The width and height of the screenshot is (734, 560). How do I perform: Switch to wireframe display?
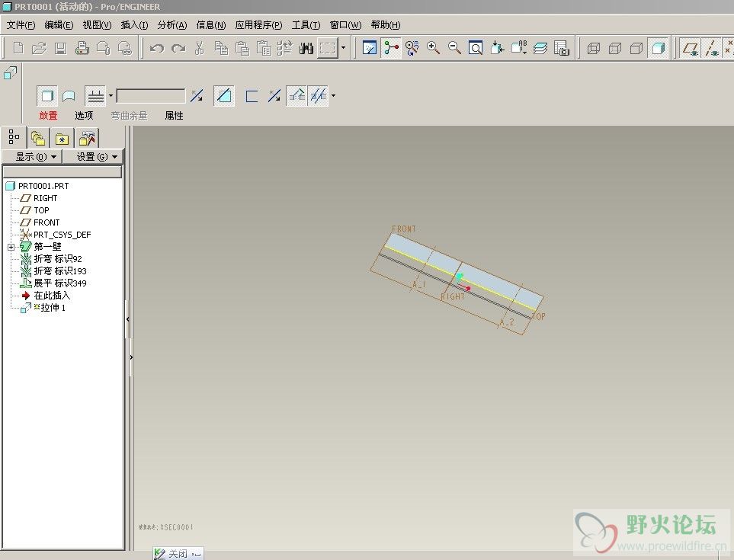coord(594,48)
